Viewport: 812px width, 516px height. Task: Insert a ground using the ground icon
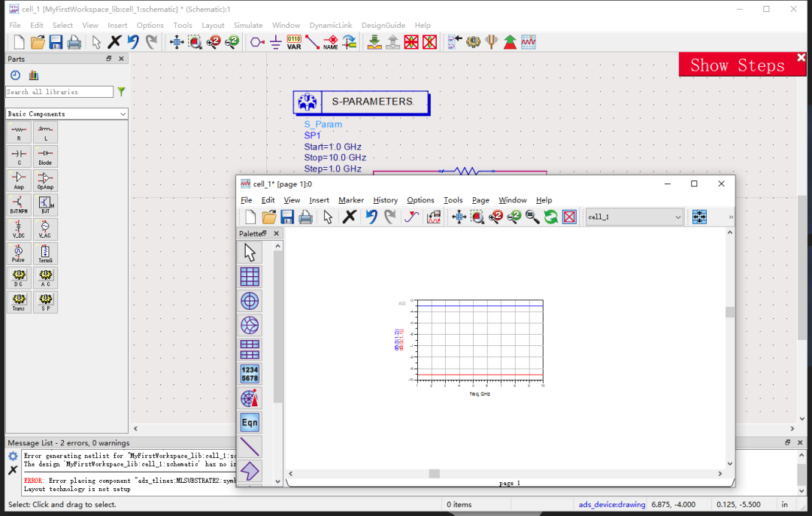click(x=275, y=42)
